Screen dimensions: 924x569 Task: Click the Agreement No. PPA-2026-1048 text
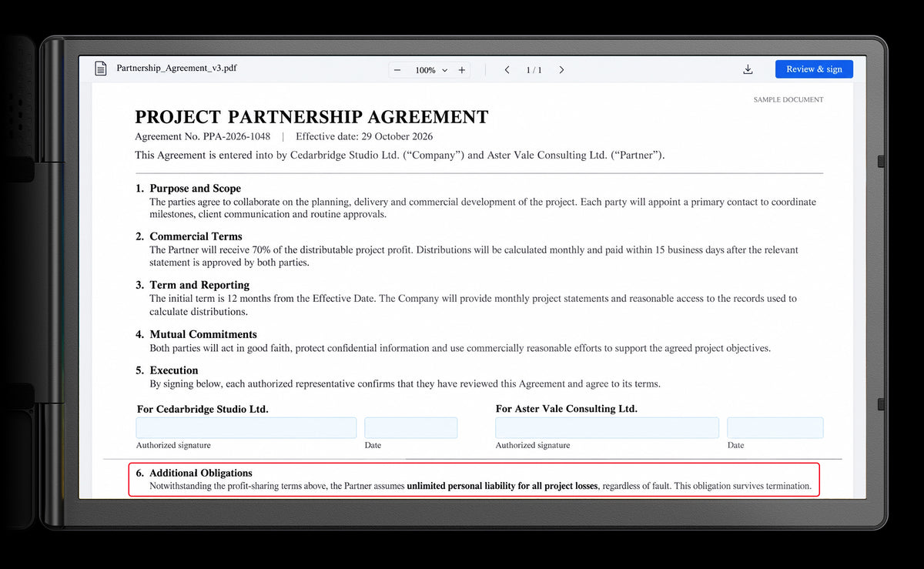point(203,137)
